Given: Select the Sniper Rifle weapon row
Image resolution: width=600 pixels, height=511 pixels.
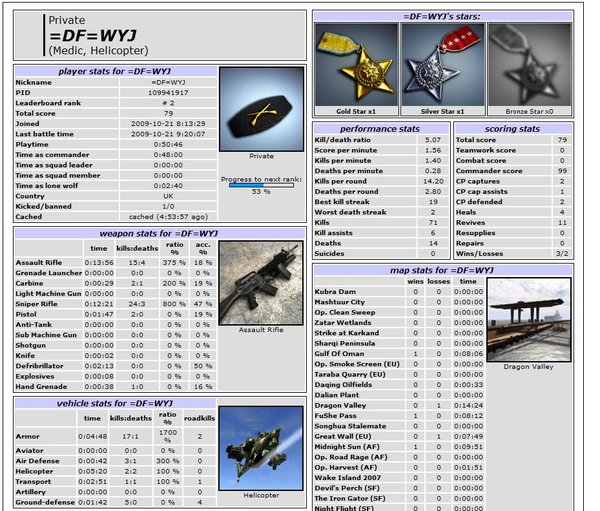Looking at the screenshot, I should pyautogui.click(x=115, y=304).
